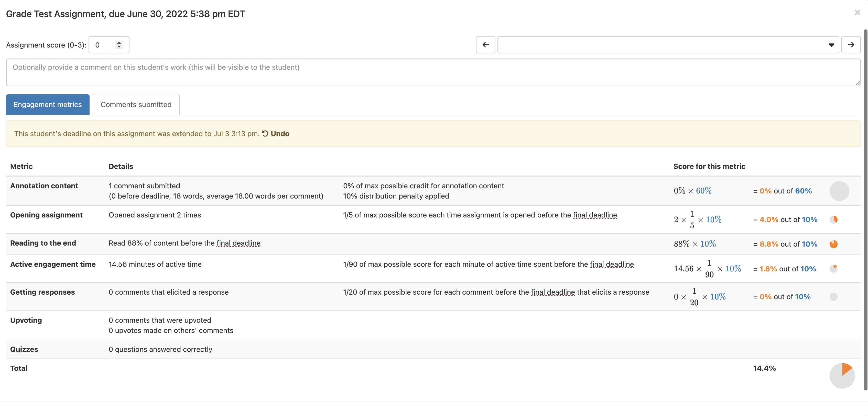
Task: Click the Opening assignment pie chart icon
Action: coord(833,219)
